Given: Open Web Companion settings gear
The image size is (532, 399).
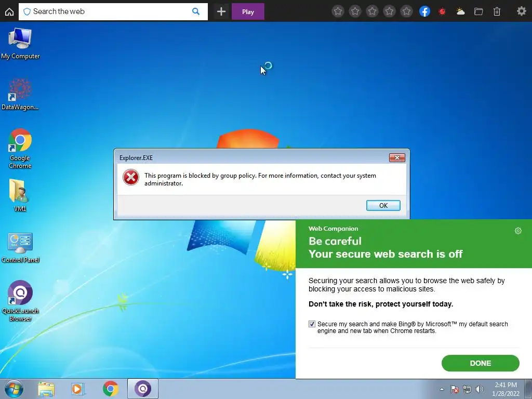Looking at the screenshot, I should pyautogui.click(x=518, y=231).
